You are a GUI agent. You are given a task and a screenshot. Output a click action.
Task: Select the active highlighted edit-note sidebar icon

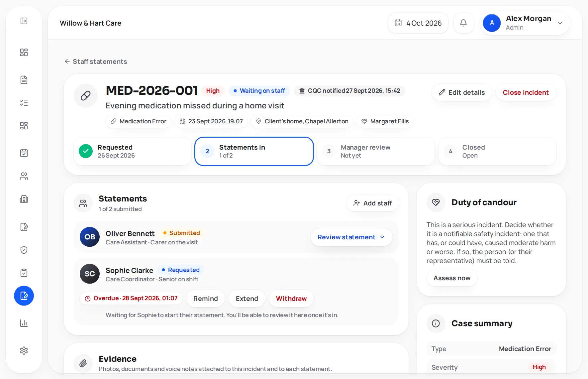tap(24, 296)
